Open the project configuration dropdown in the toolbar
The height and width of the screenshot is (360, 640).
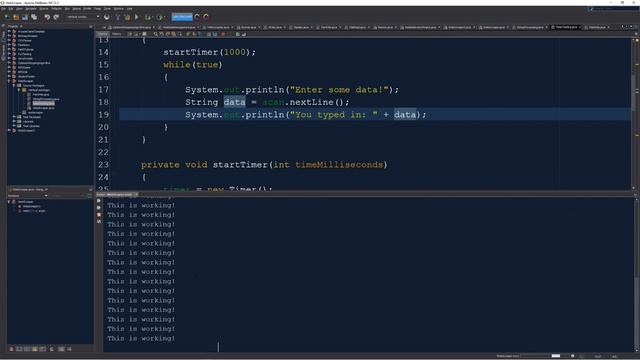[83, 17]
